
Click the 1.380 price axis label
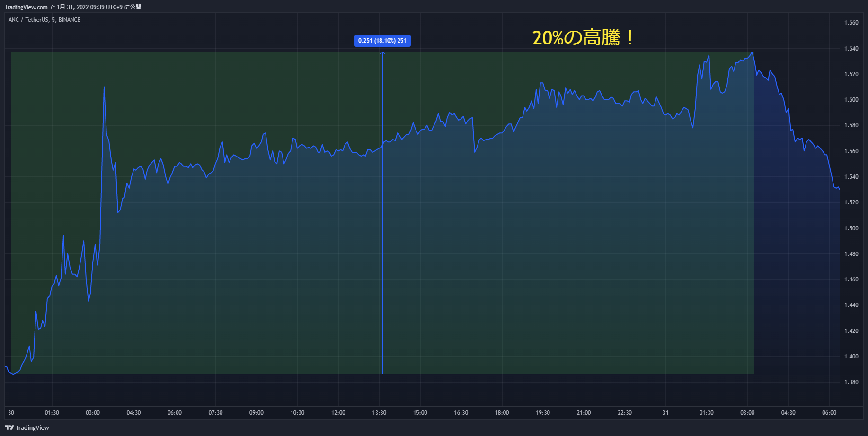851,382
